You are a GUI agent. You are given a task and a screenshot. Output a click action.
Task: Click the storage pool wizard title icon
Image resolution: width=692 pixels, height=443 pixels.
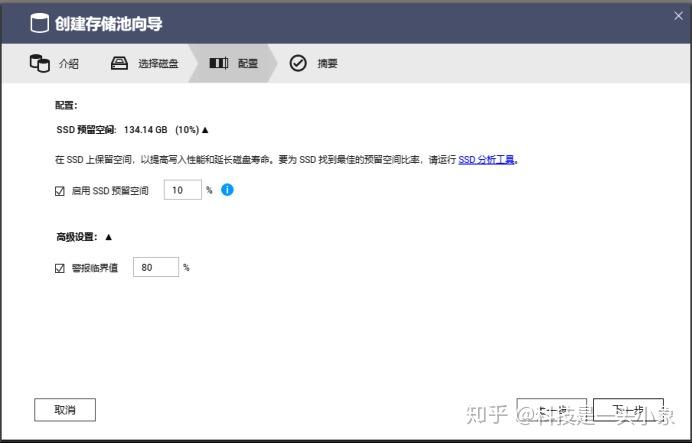[39, 23]
